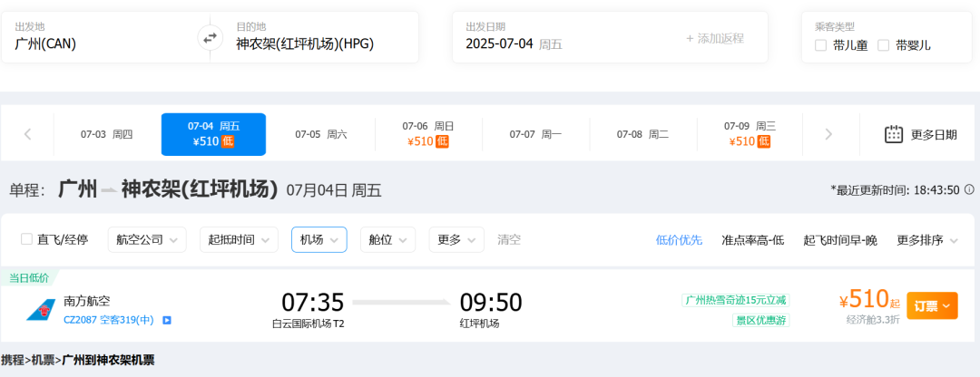This screenshot has width=980, height=377.
Task: Open the 舱位 filter dropdown
Action: click(x=387, y=239)
